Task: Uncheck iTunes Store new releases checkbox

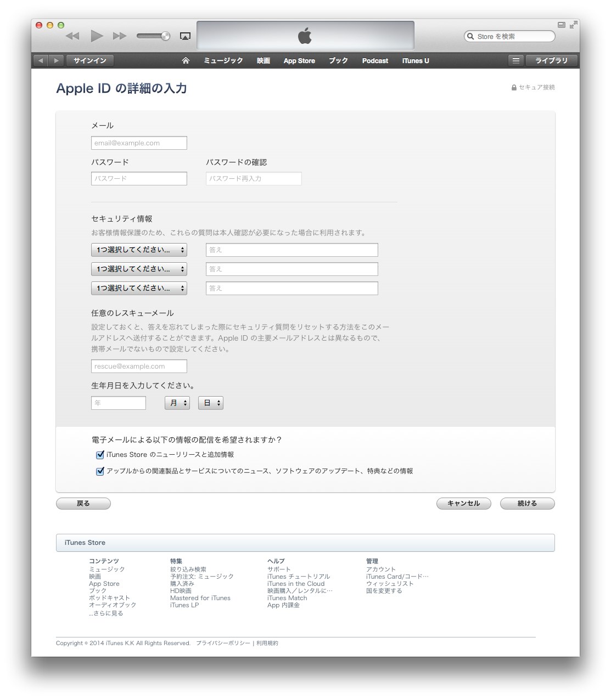Action: [x=100, y=455]
